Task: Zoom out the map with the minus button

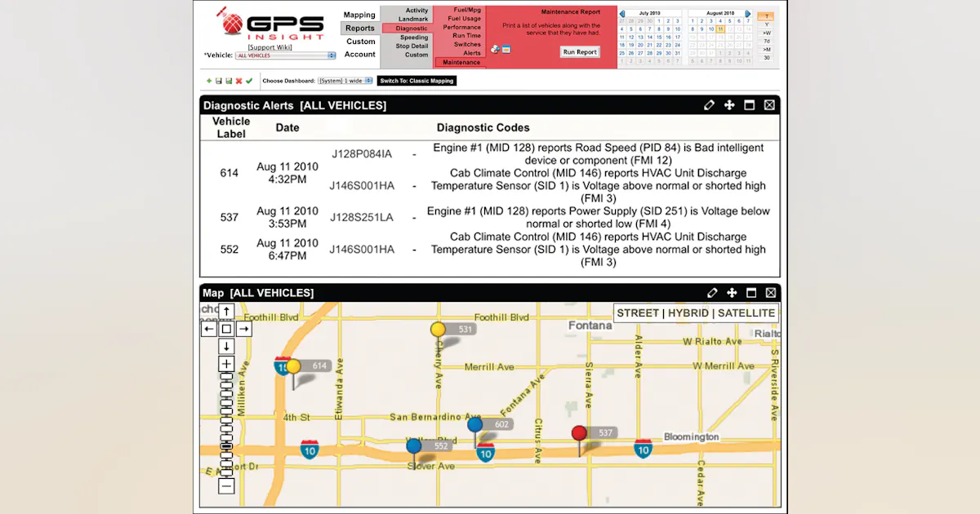Action: pyautogui.click(x=227, y=486)
